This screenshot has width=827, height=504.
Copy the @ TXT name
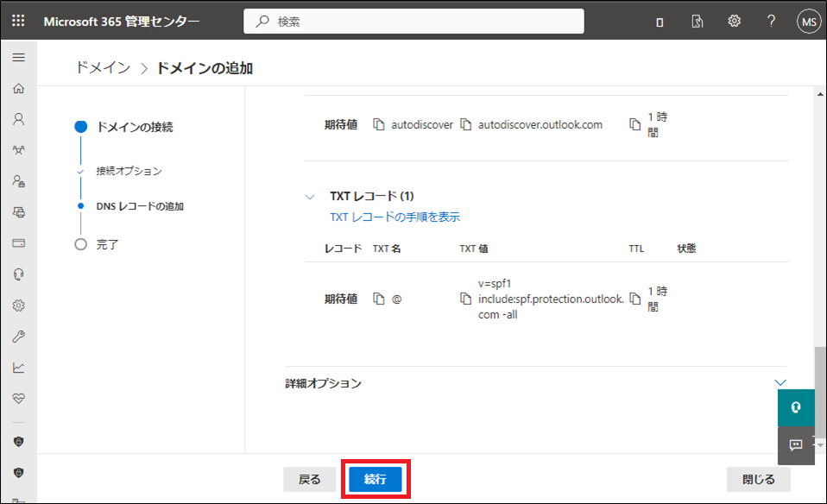(x=379, y=299)
